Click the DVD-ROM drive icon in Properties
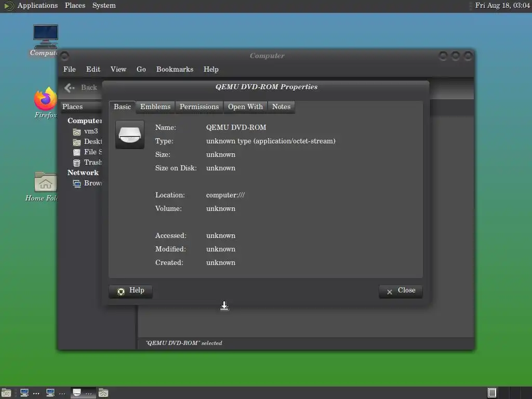The width and height of the screenshot is (532, 399). (x=129, y=135)
